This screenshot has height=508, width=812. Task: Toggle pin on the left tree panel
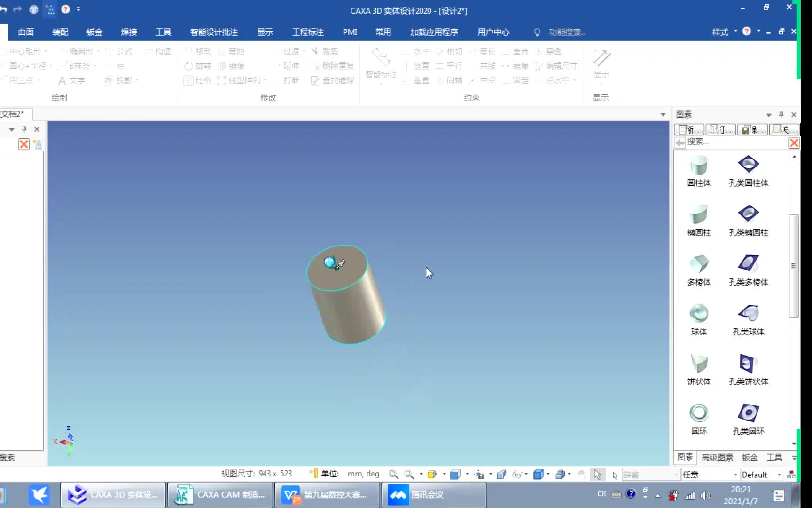[24, 129]
